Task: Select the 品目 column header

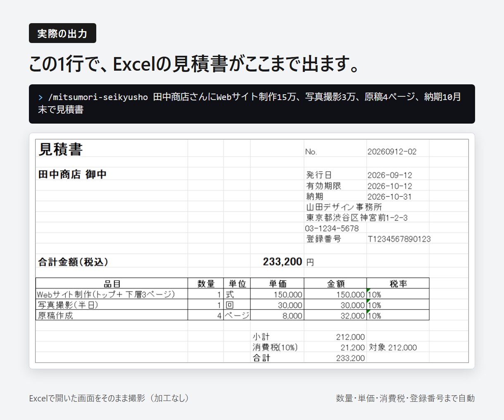Action: [x=112, y=284]
